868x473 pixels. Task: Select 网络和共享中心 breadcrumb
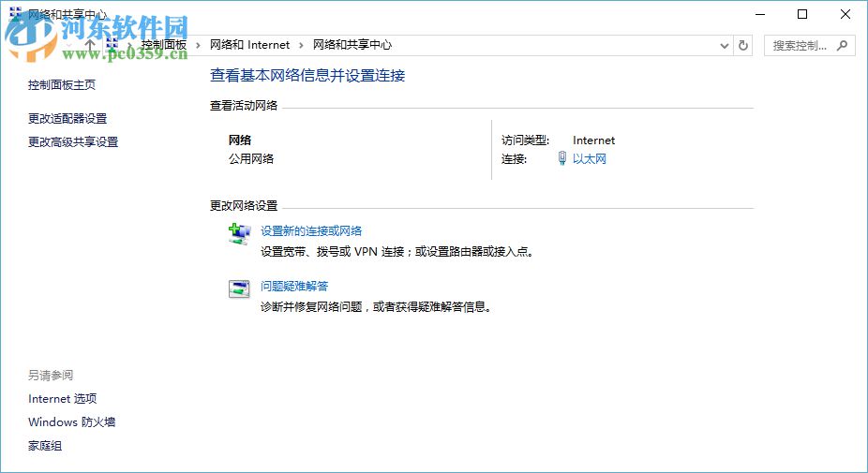(x=352, y=45)
